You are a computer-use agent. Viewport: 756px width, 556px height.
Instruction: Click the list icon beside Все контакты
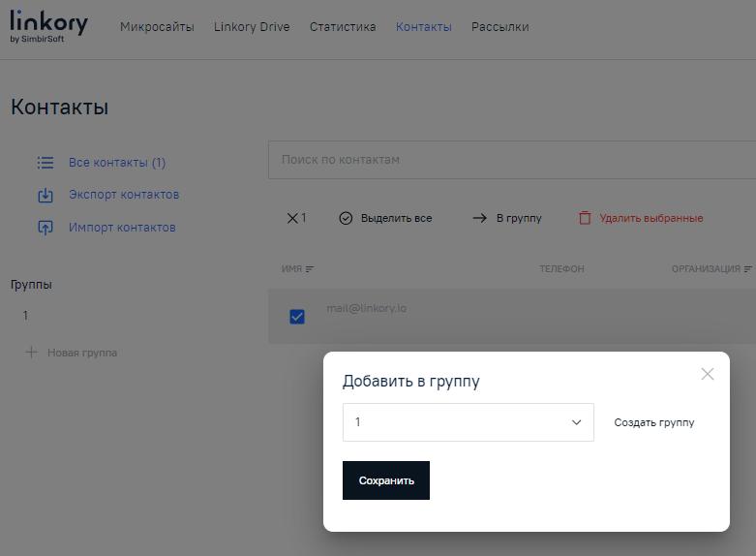(x=45, y=163)
